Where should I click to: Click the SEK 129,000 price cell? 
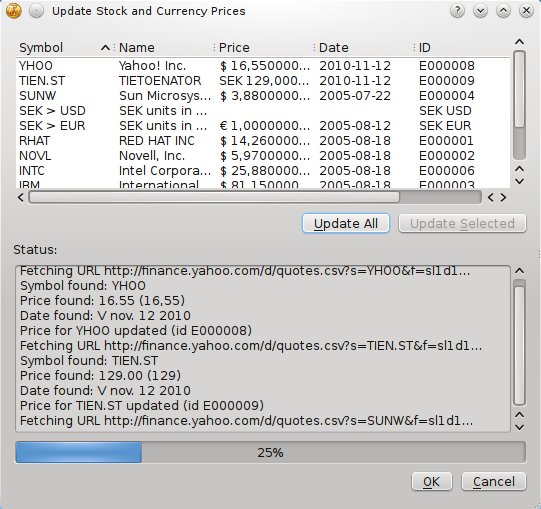[264, 81]
